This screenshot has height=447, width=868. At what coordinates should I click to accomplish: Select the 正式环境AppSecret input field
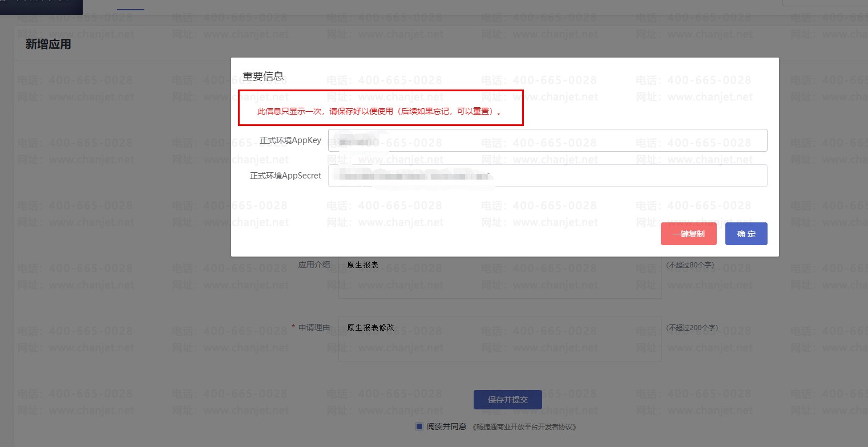(x=547, y=176)
